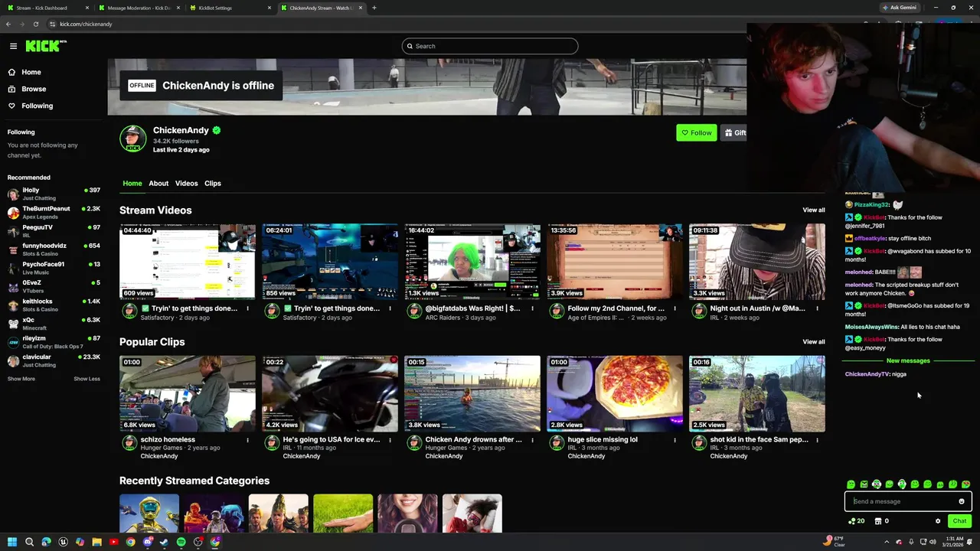This screenshot has width=980, height=551.
Task: Click the clavicular channel avatar in Recommended
Action: pos(13,360)
